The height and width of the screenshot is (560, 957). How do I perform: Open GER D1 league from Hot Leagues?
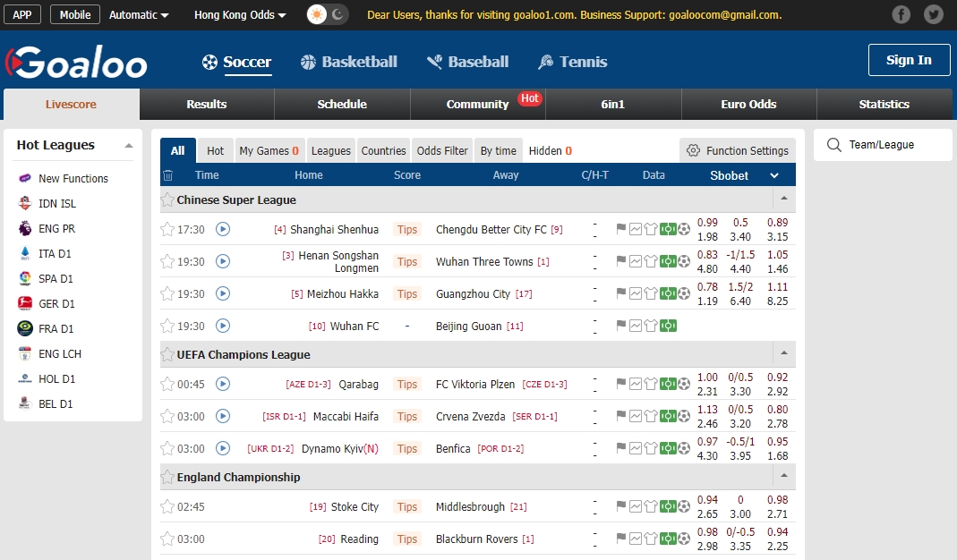[x=56, y=304]
